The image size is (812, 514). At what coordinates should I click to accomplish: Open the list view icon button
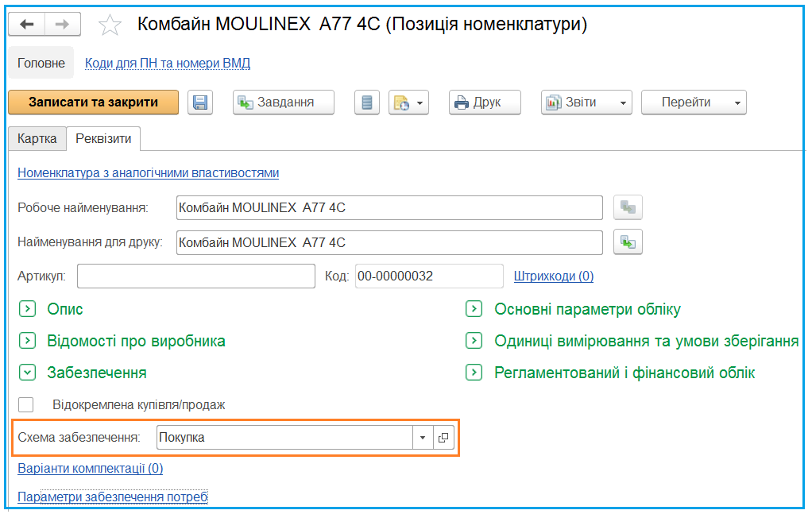tap(366, 102)
